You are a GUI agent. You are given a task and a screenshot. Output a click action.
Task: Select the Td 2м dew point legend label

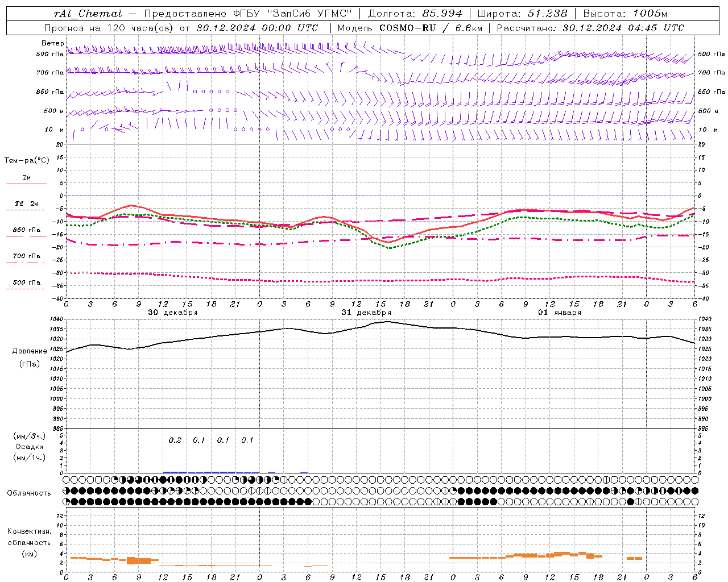[27, 203]
